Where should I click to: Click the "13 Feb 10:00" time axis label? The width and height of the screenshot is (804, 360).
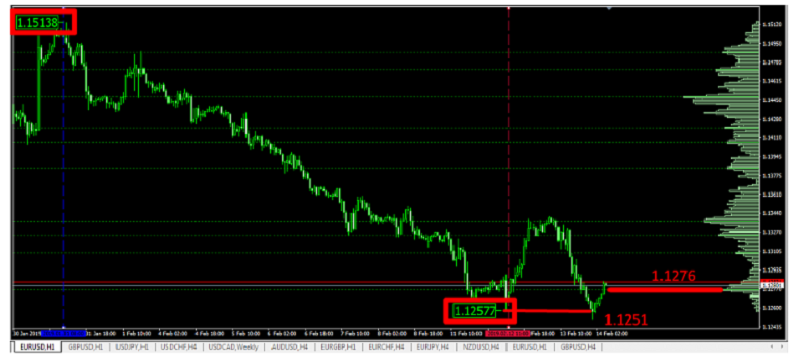coord(576,333)
